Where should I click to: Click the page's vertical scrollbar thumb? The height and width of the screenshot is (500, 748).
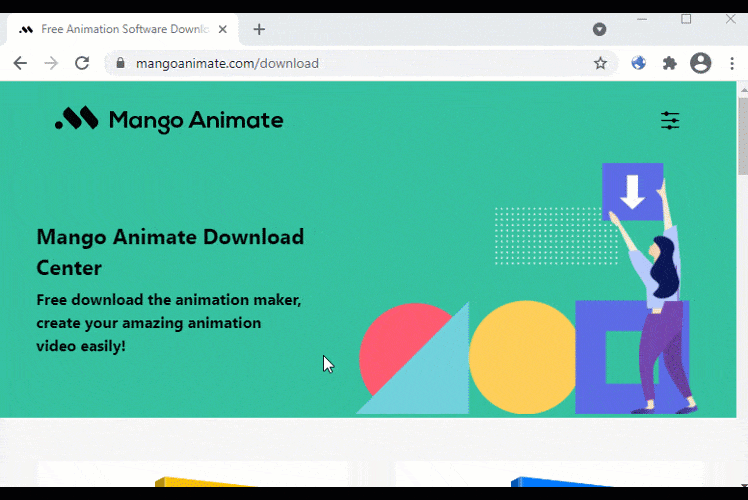click(x=742, y=135)
